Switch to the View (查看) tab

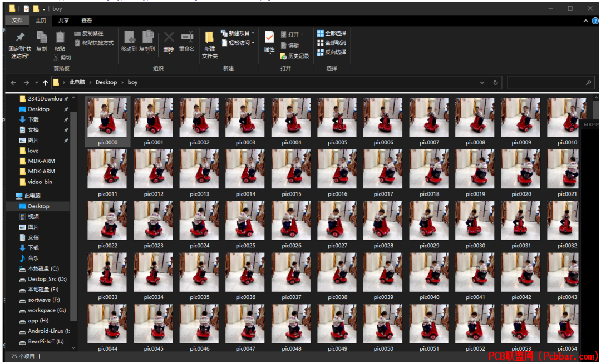click(87, 21)
